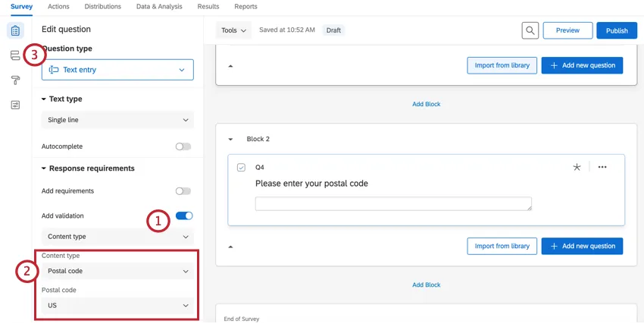
Task: Click the Block 2 title
Action: (x=258, y=139)
